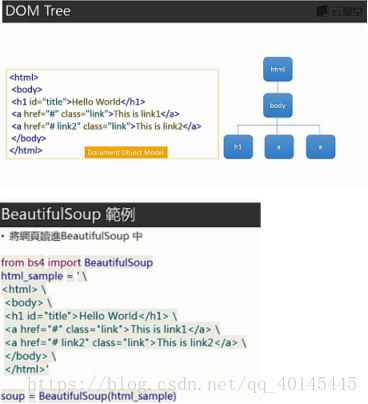Screen dimensions: 368x404
Task: Click the html_sample = '\ code line
Action: pos(44,276)
